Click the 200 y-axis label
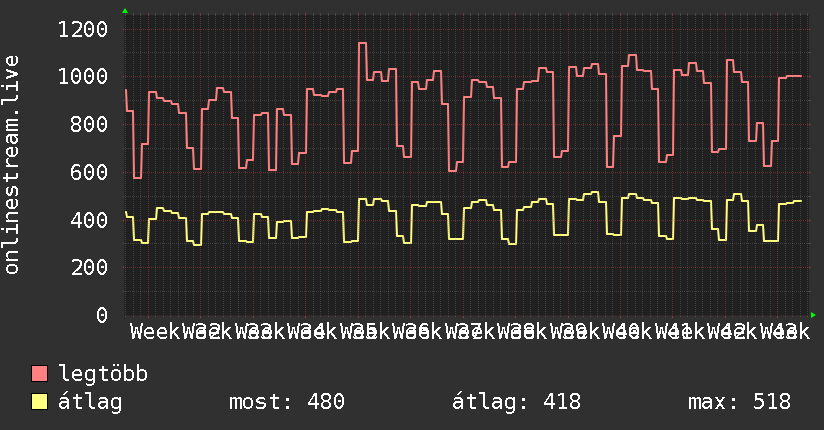The image size is (824, 430). point(89,268)
